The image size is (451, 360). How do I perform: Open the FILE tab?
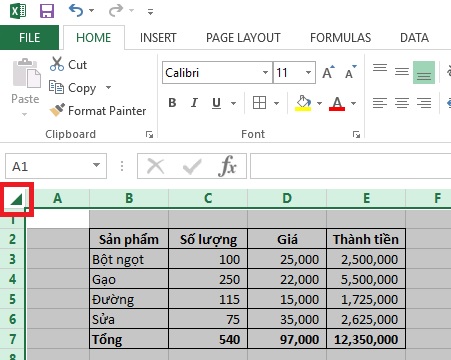tap(29, 38)
